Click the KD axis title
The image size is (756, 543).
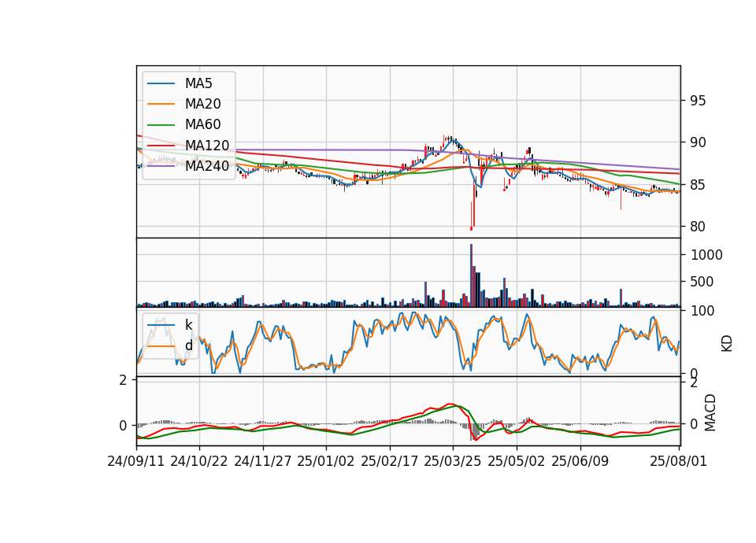pyautogui.click(x=727, y=343)
